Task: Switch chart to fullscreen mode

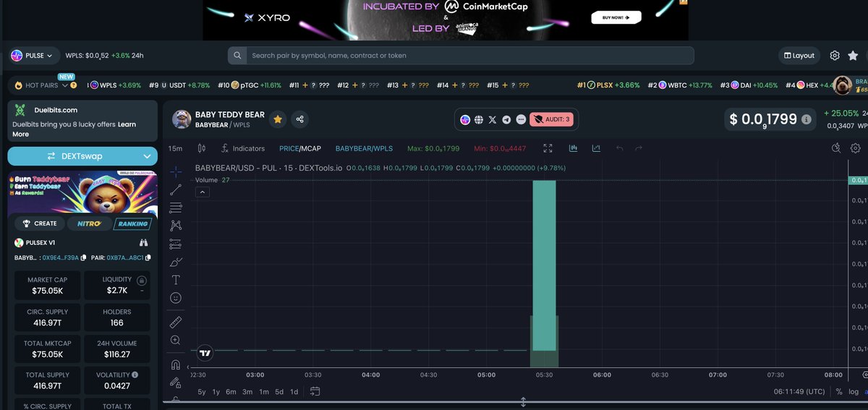Action: [x=548, y=148]
